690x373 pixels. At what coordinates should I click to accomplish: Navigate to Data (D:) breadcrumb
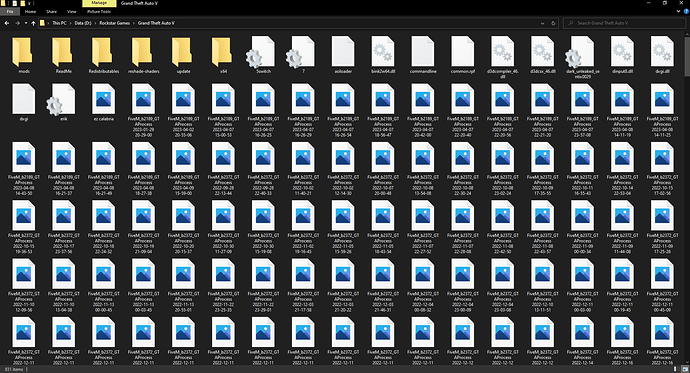tap(83, 23)
